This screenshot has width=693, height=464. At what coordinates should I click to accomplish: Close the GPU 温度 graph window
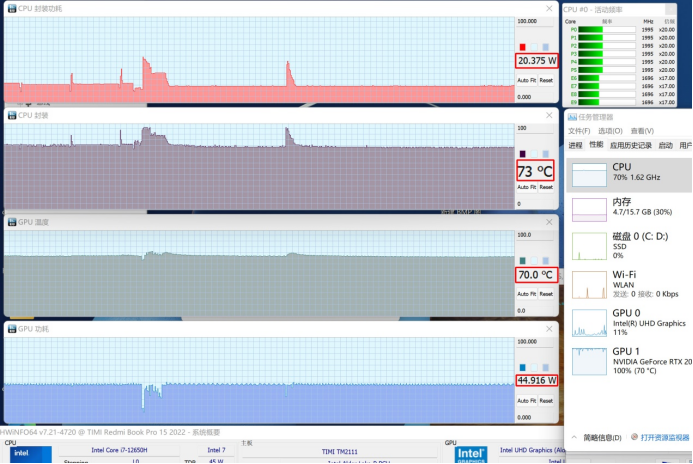click(549, 222)
